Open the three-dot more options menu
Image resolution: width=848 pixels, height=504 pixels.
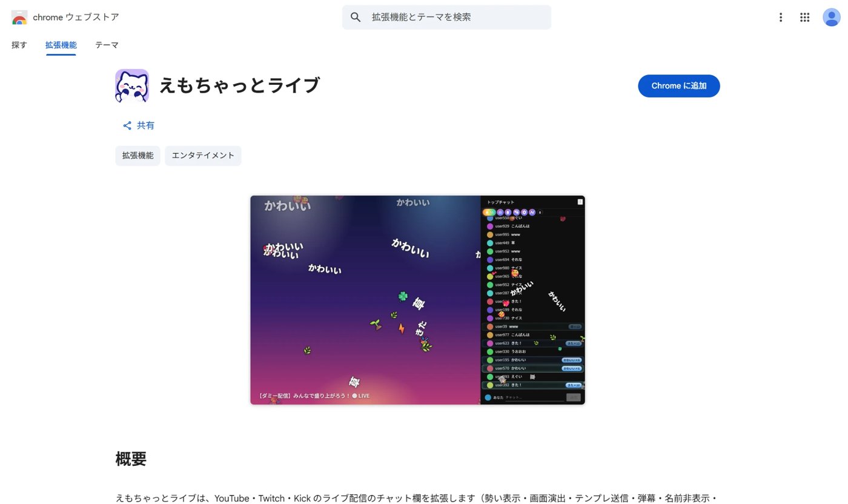point(781,18)
